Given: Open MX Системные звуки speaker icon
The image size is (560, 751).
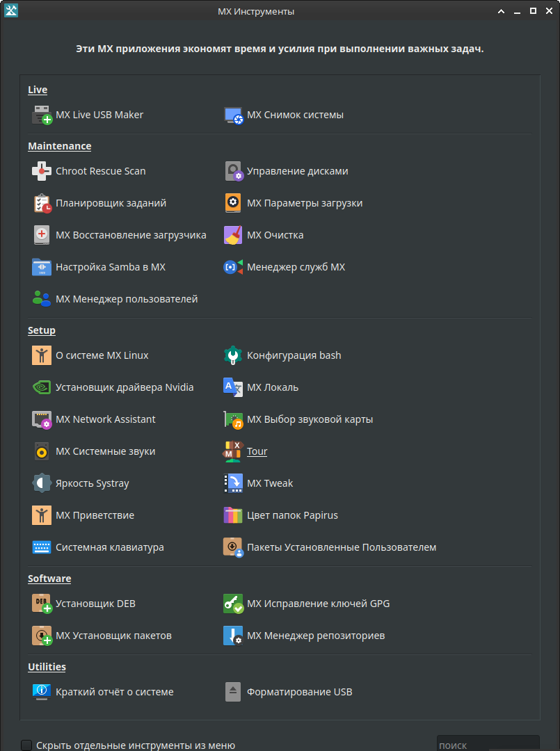Looking at the screenshot, I should tap(42, 452).
